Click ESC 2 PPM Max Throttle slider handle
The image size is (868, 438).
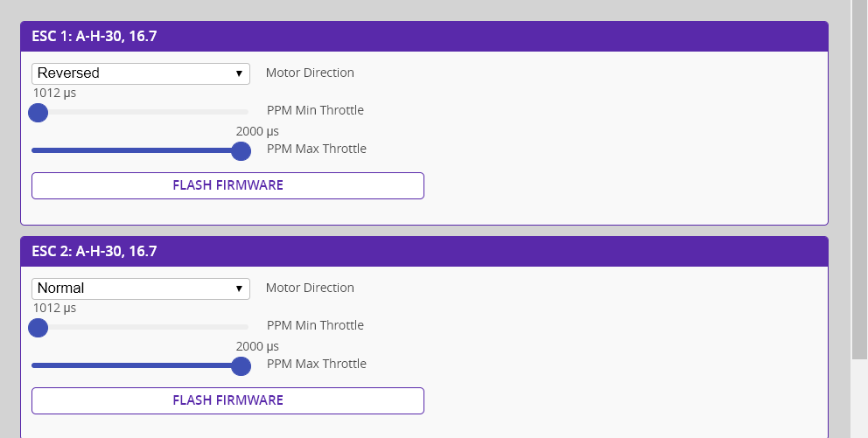[241, 365]
